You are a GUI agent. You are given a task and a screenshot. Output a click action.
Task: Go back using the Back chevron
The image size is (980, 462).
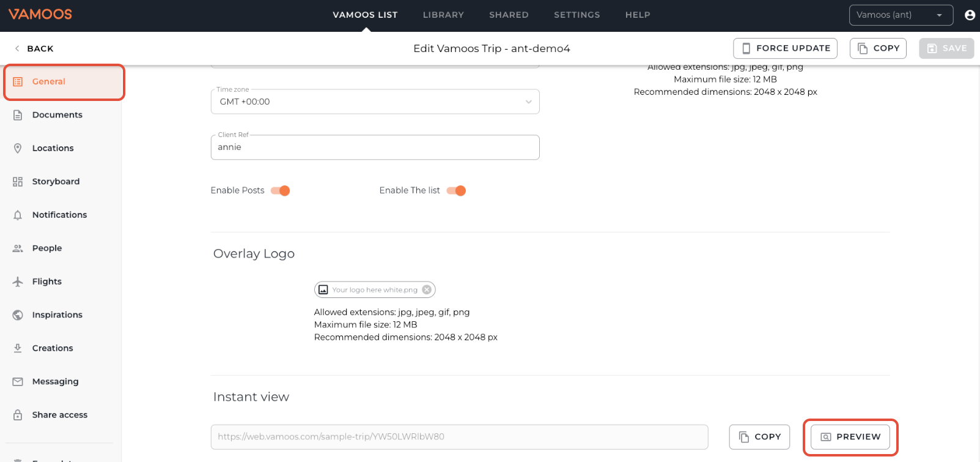pyautogui.click(x=17, y=48)
